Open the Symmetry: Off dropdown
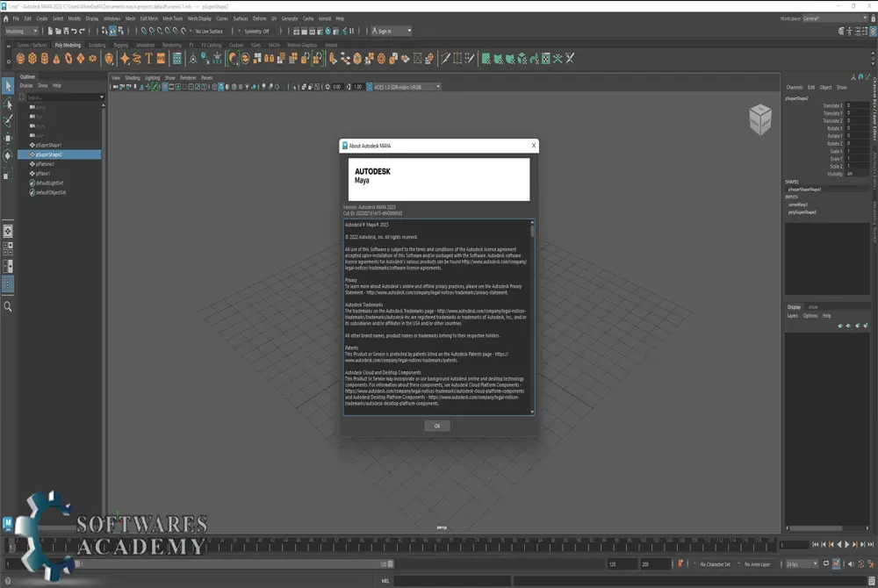The height and width of the screenshot is (588, 878). pyautogui.click(x=255, y=31)
